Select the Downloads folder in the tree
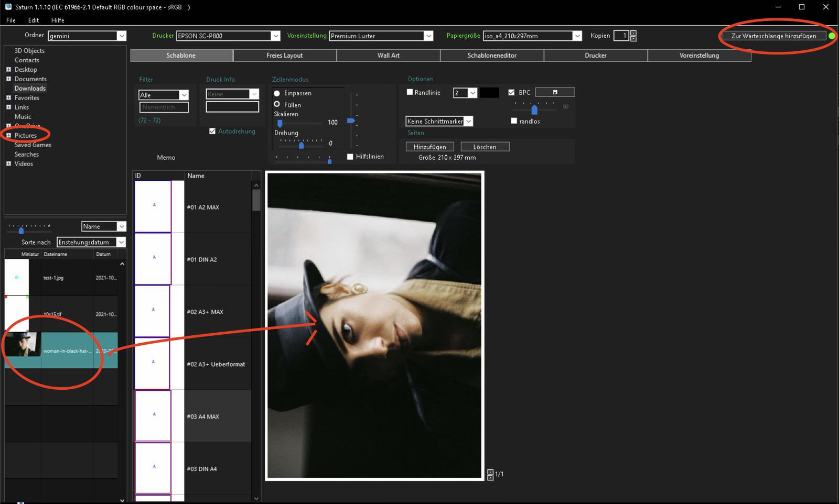Image resolution: width=839 pixels, height=504 pixels. point(30,88)
